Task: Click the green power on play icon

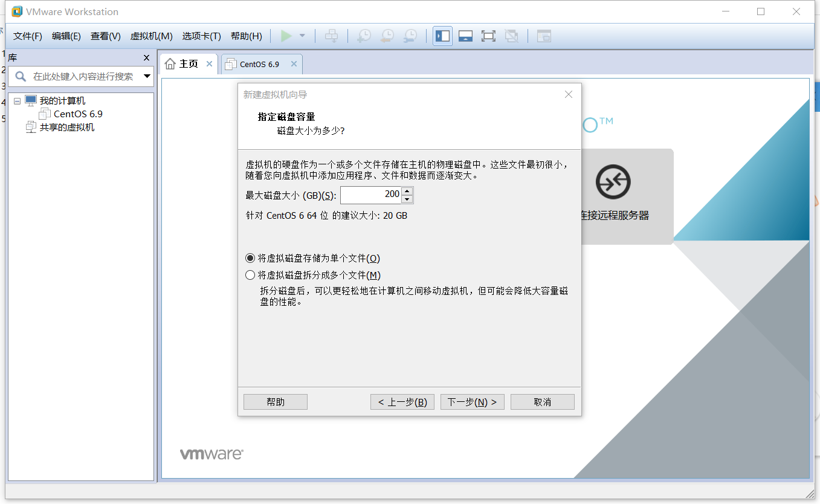Action: [286, 36]
